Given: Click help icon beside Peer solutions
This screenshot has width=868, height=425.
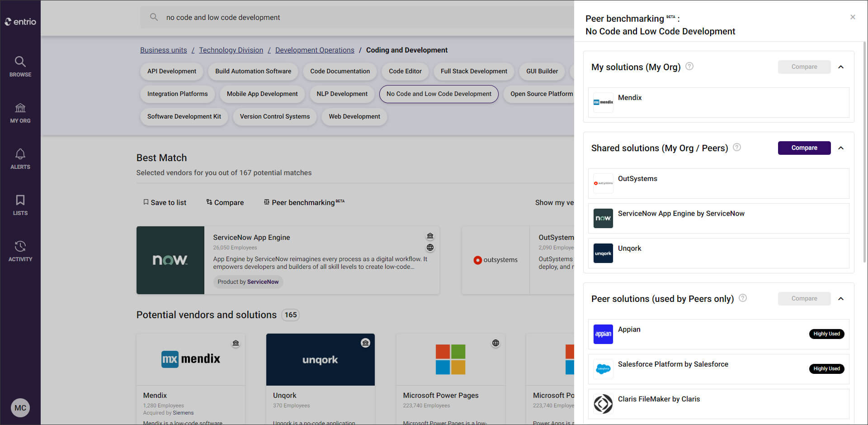Looking at the screenshot, I should 743,298.
